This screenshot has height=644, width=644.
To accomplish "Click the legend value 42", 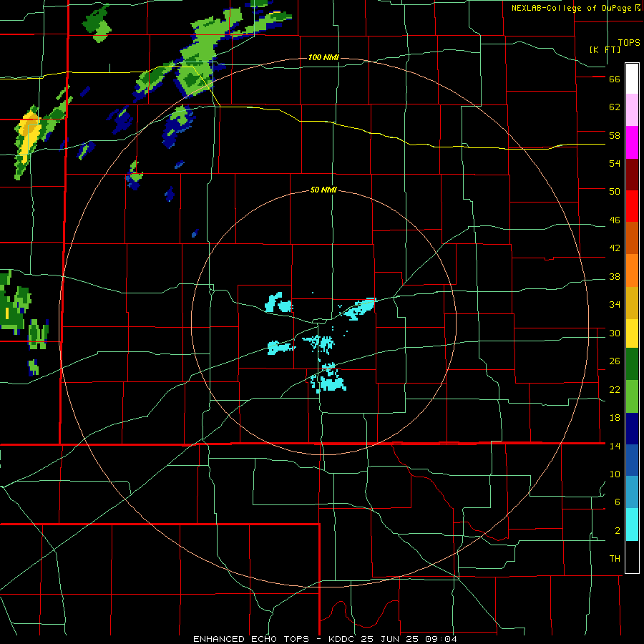I will pos(615,248).
